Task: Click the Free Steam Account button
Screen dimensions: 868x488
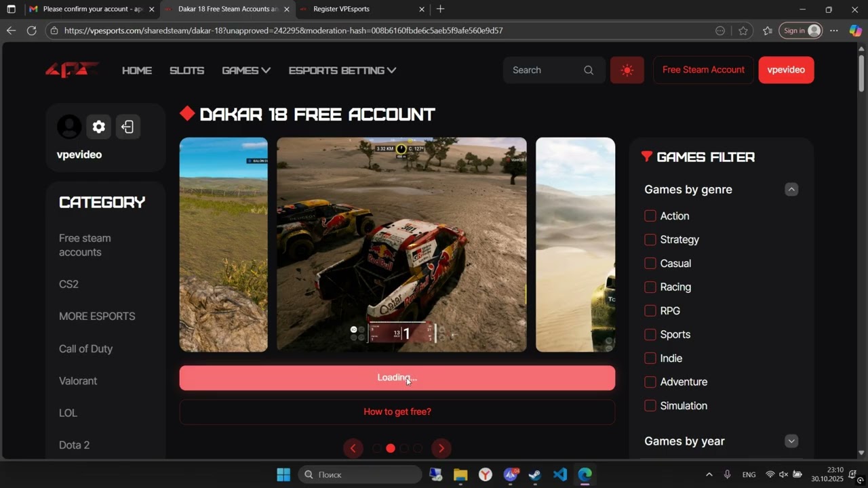Action: [703, 70]
